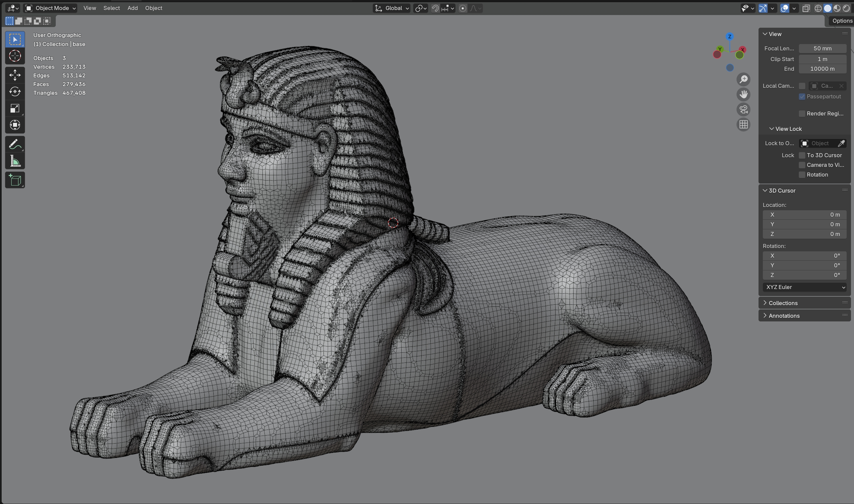Enable the Render Region checkbox

[802, 113]
